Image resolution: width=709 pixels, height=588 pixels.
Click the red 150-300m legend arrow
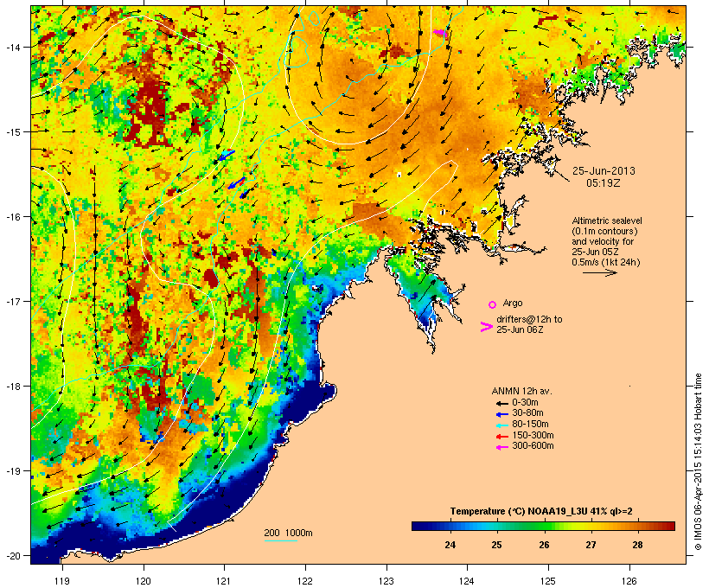[502, 436]
